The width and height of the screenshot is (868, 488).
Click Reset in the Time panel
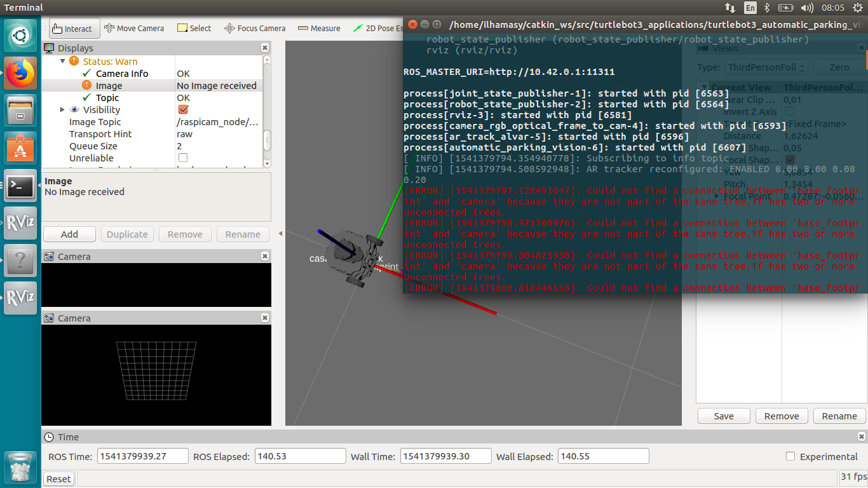click(58, 478)
